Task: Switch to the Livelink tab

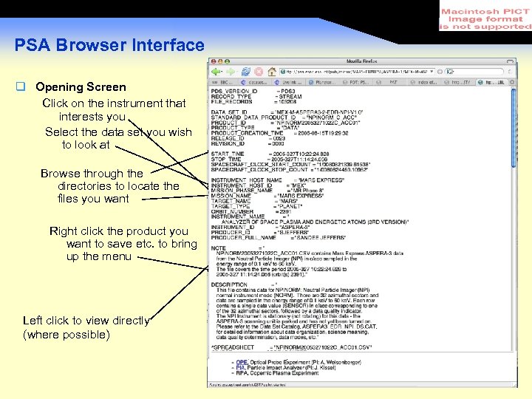Action: 289,82
